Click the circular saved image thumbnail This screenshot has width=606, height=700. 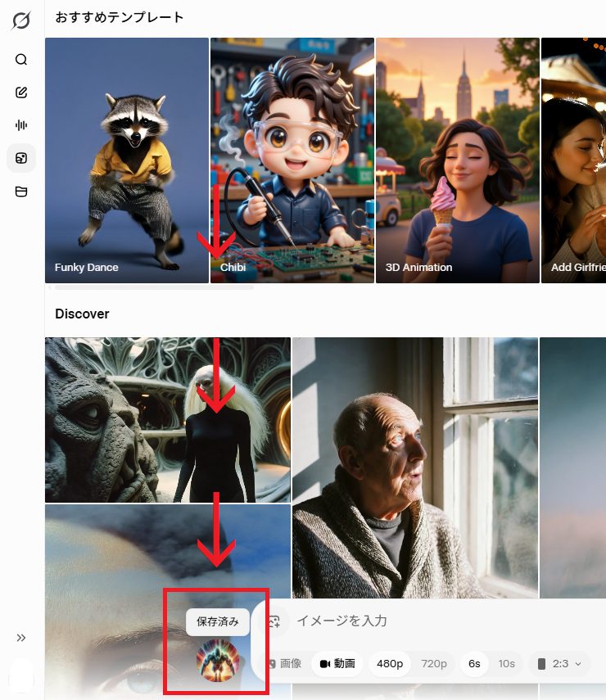218,661
